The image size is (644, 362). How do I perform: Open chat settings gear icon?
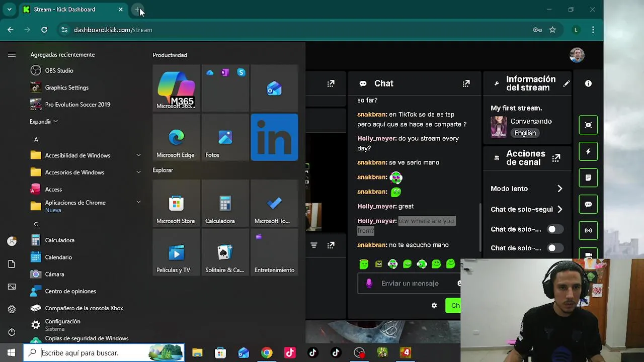coord(434,305)
